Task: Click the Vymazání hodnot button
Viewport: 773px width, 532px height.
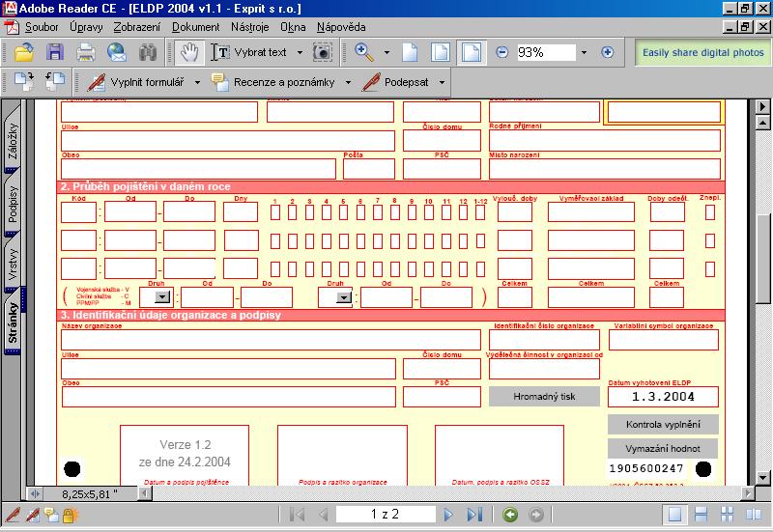Action: pos(663,448)
